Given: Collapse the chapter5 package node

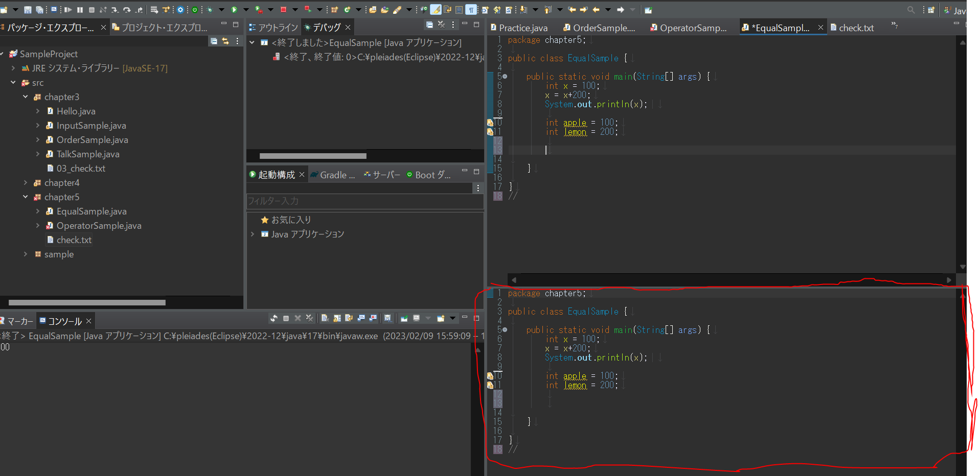Looking at the screenshot, I should 25,197.
